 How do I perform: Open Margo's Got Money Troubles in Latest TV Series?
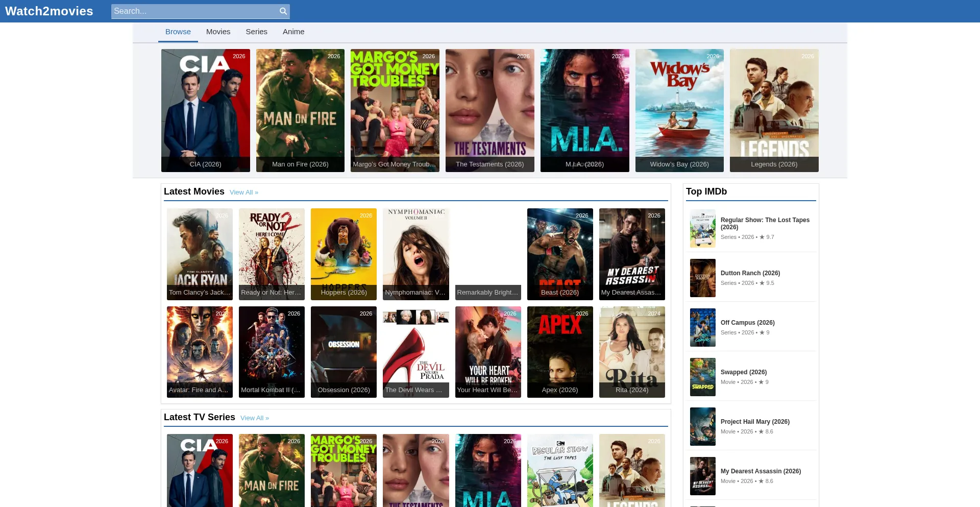point(344,470)
